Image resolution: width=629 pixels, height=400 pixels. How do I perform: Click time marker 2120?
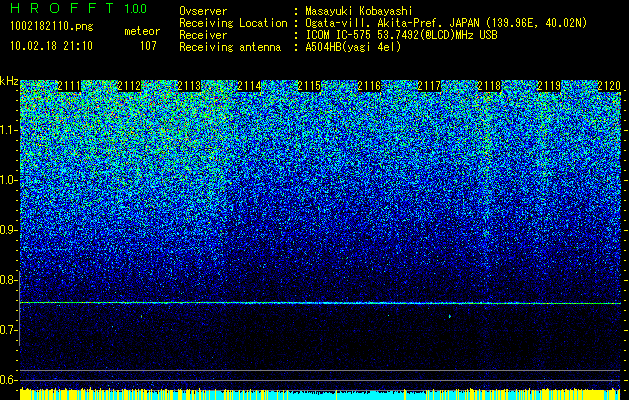pos(609,86)
